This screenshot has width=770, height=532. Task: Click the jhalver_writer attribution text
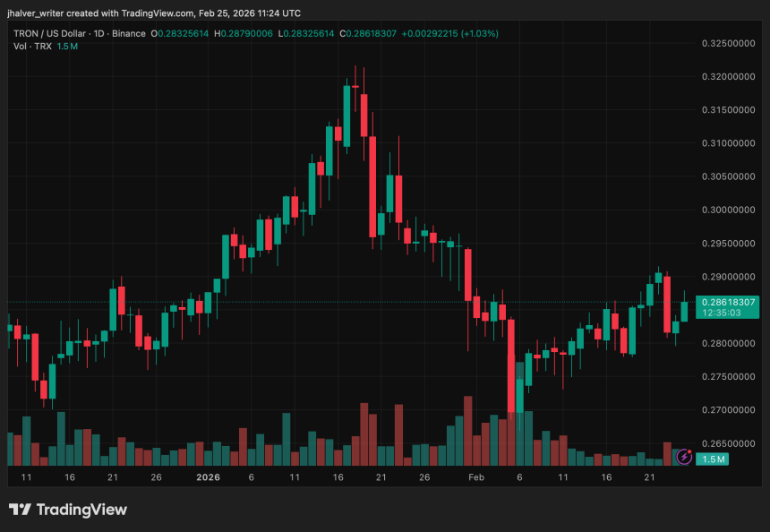36,13
